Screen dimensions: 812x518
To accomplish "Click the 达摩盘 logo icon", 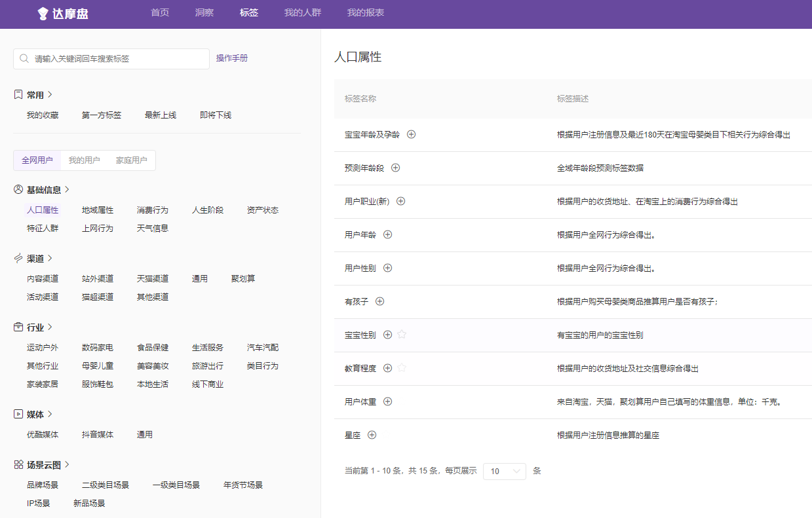I will (x=43, y=13).
